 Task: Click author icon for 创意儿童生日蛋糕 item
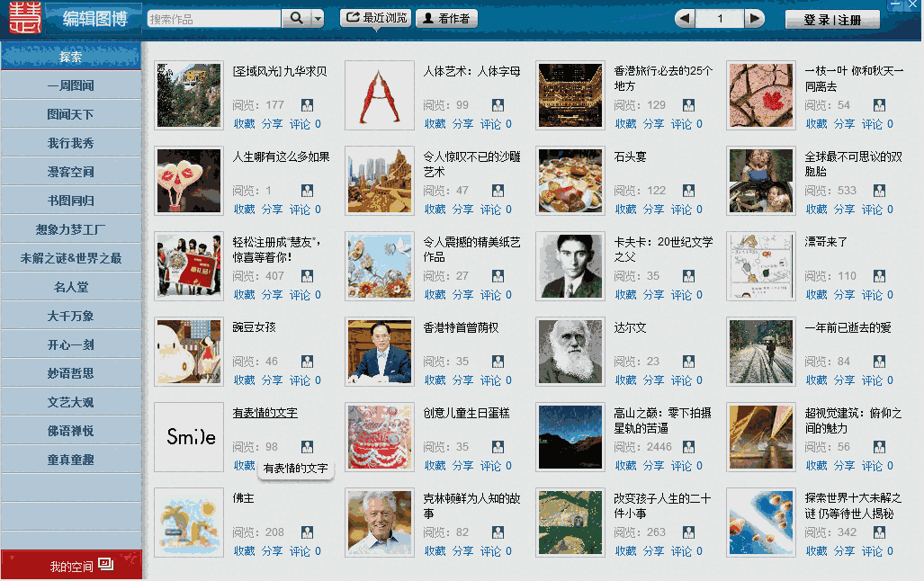pos(498,447)
